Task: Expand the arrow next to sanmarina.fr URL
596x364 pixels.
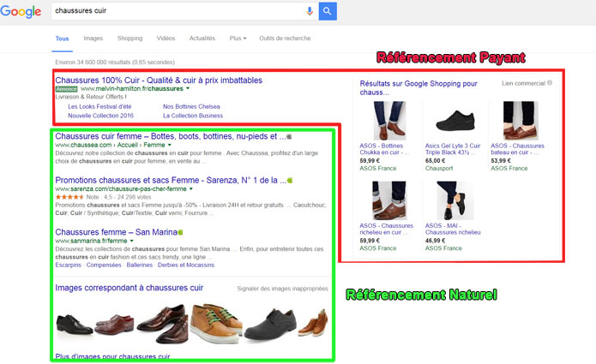Action: pos(132,241)
